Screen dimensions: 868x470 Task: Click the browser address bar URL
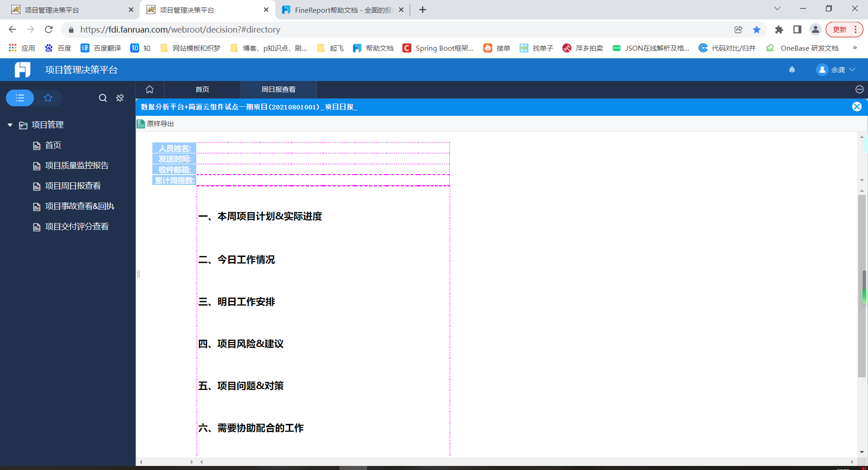[180, 29]
